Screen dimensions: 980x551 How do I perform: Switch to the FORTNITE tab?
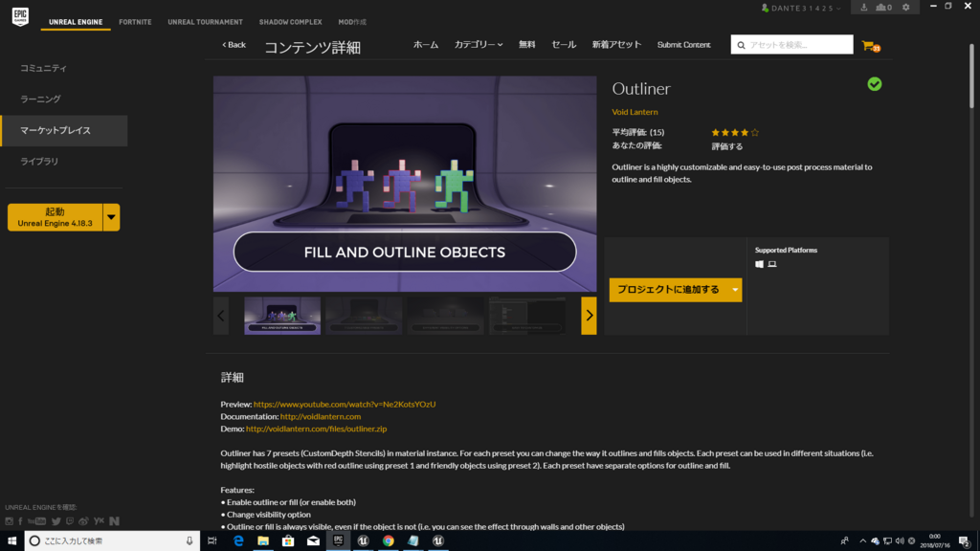(134, 21)
